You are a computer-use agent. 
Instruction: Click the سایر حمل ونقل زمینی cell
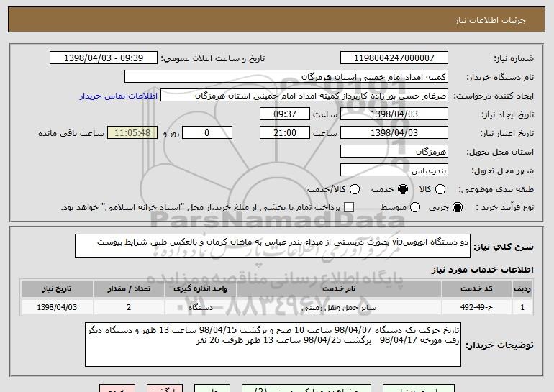[x=339, y=307]
